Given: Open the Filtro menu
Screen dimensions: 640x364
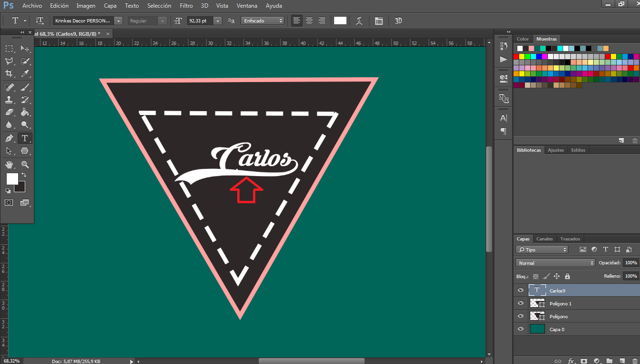Looking at the screenshot, I should point(187,6).
